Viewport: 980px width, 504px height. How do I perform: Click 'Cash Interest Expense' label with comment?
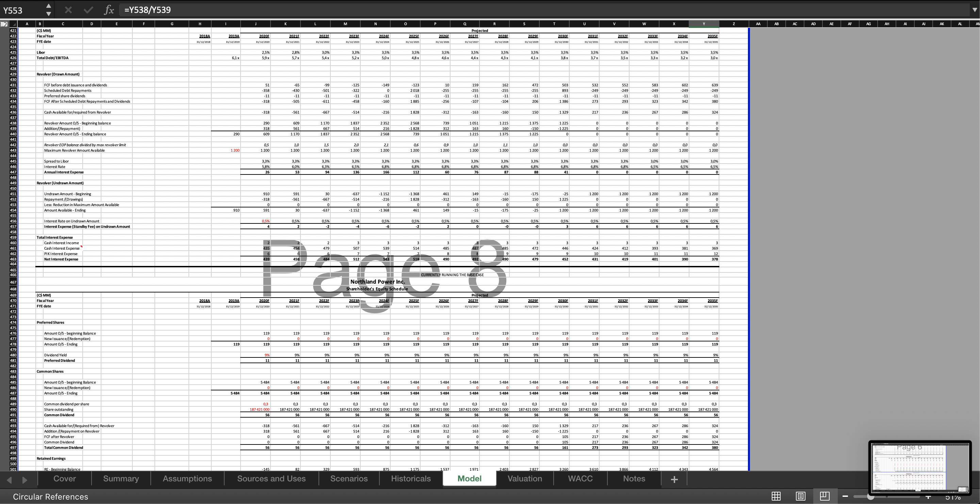[x=62, y=248]
